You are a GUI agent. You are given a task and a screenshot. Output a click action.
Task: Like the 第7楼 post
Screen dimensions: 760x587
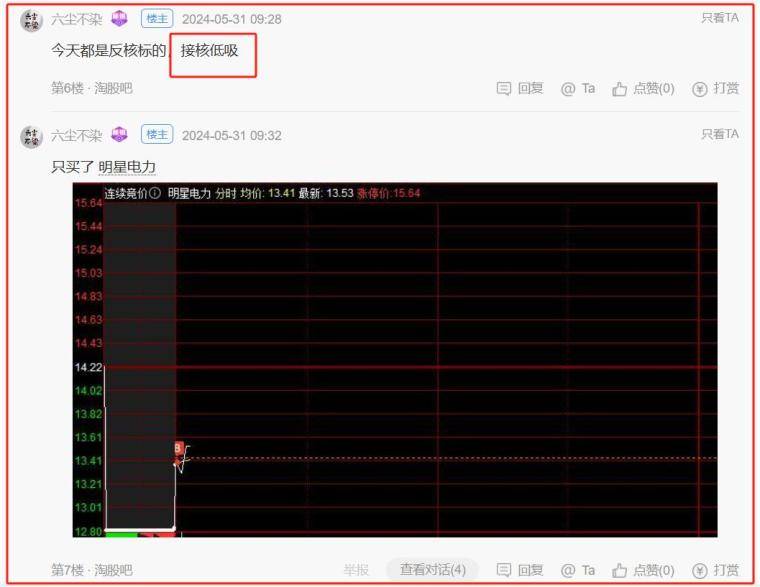pos(643,570)
